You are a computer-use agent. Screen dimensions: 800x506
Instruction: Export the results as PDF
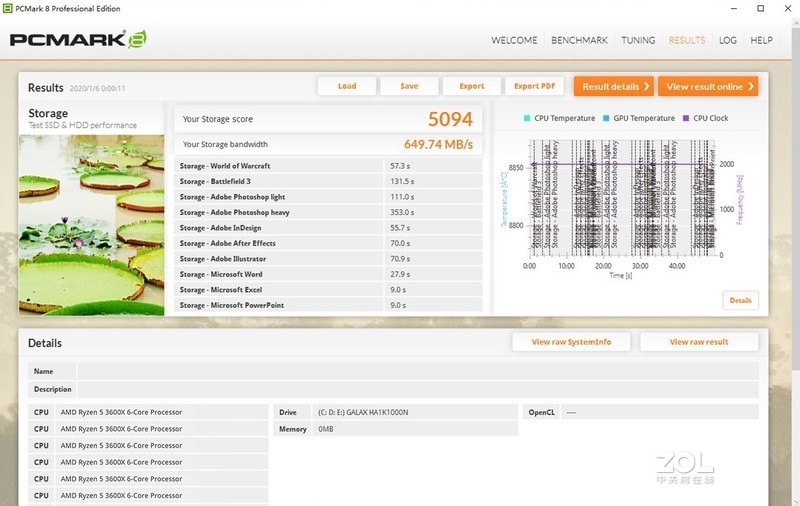click(534, 86)
